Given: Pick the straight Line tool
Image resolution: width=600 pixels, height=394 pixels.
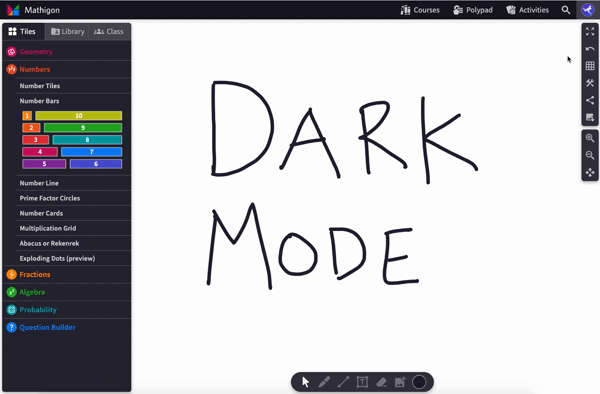Looking at the screenshot, I should [x=343, y=382].
